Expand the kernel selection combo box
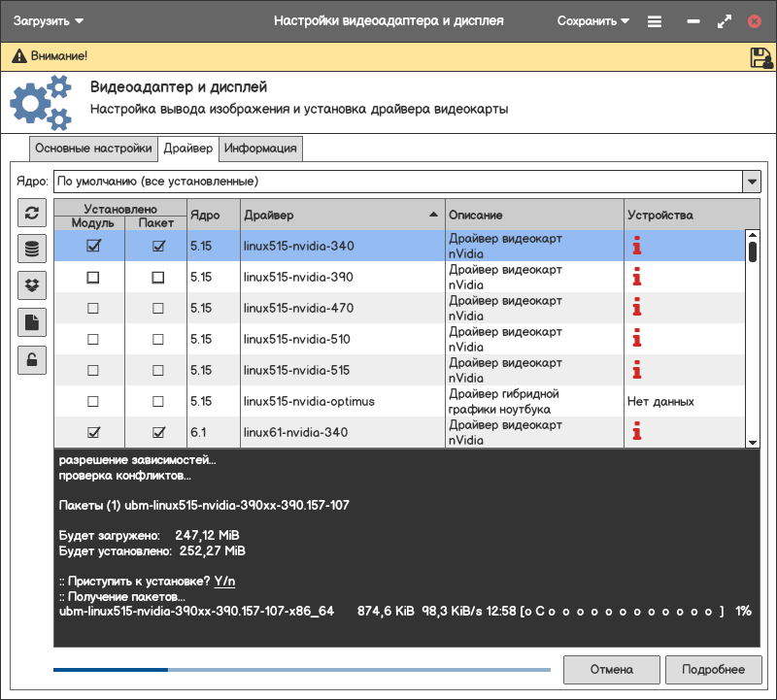 [x=751, y=182]
